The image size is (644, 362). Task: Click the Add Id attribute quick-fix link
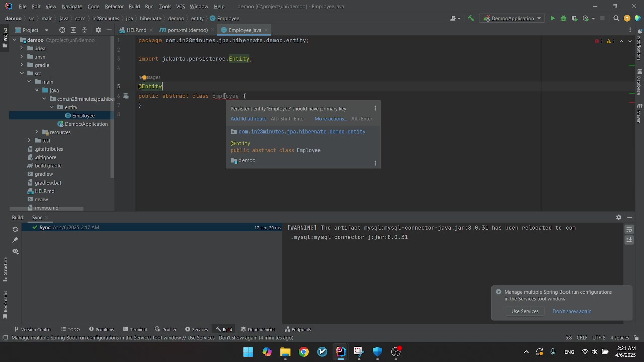pyautogui.click(x=248, y=119)
